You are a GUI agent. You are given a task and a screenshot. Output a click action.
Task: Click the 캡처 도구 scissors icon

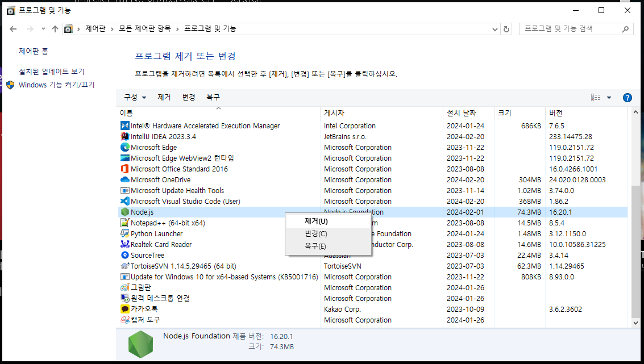pyautogui.click(x=125, y=320)
